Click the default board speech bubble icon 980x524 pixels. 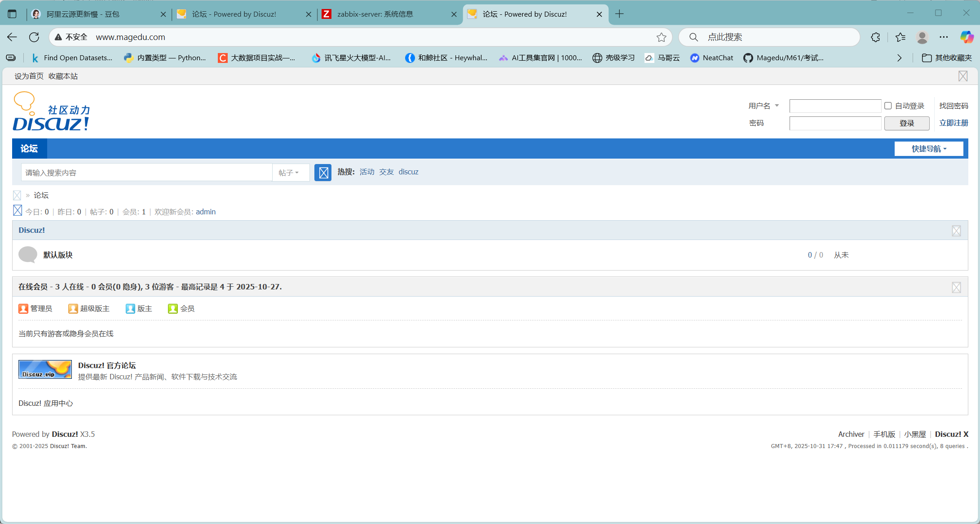[x=28, y=255]
